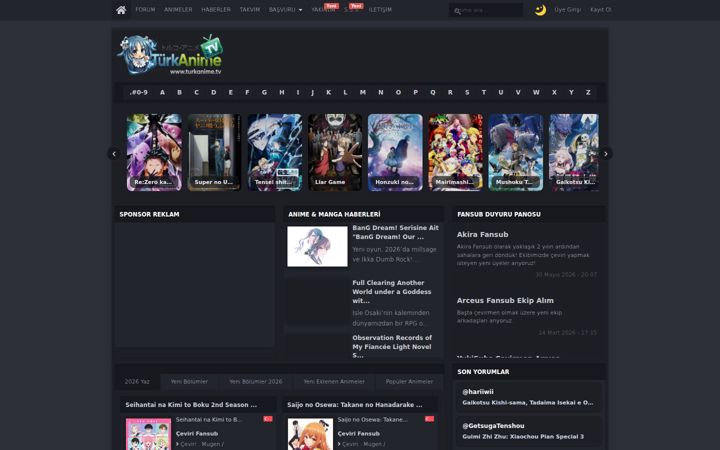720x450 pixels.
Task: Switch to the 2026 Yaz tab
Action: click(x=137, y=382)
